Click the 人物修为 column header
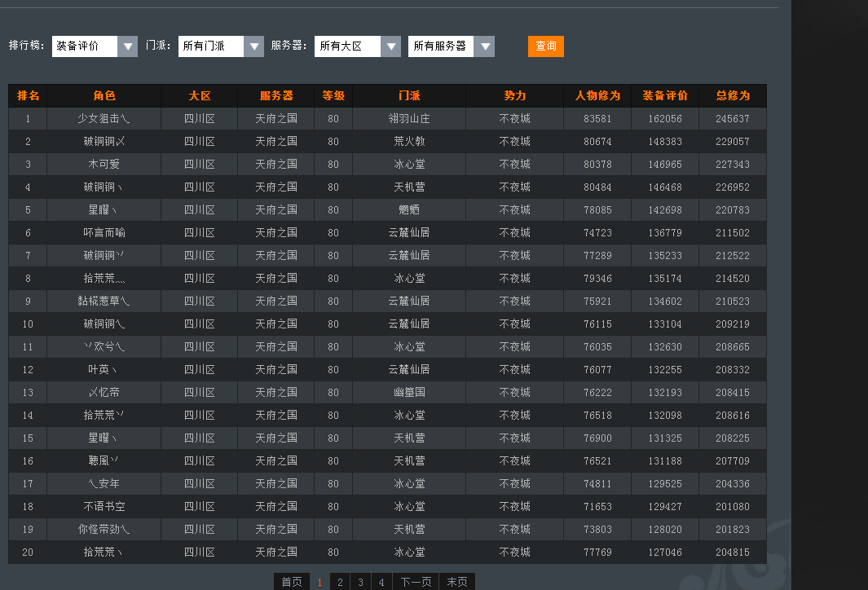This screenshot has height=590, width=868. pyautogui.click(x=597, y=95)
